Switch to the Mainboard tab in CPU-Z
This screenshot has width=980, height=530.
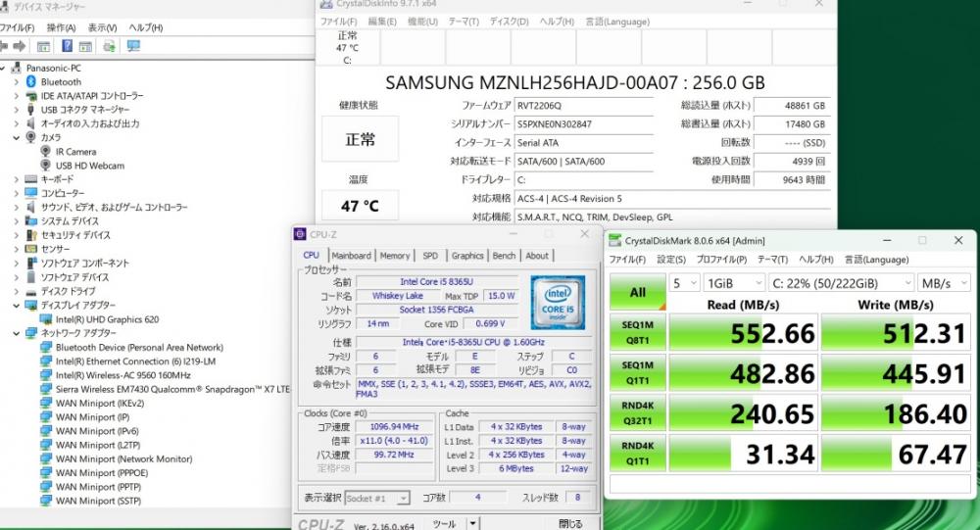(351, 256)
